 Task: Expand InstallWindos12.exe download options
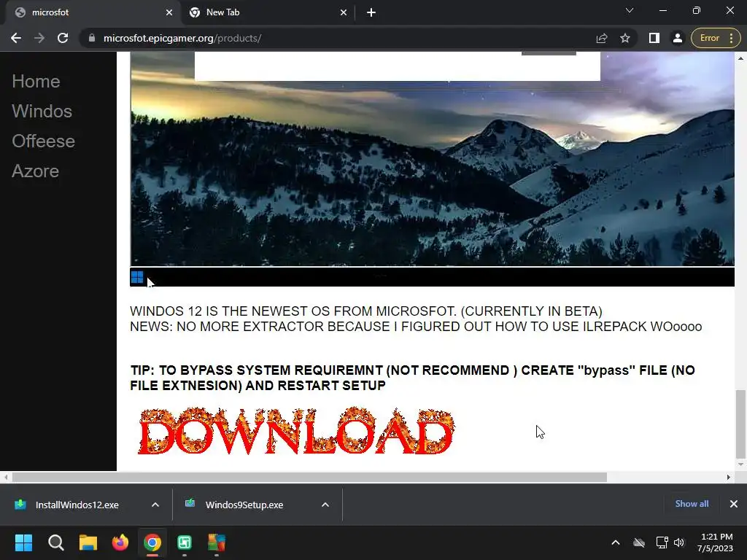155,505
